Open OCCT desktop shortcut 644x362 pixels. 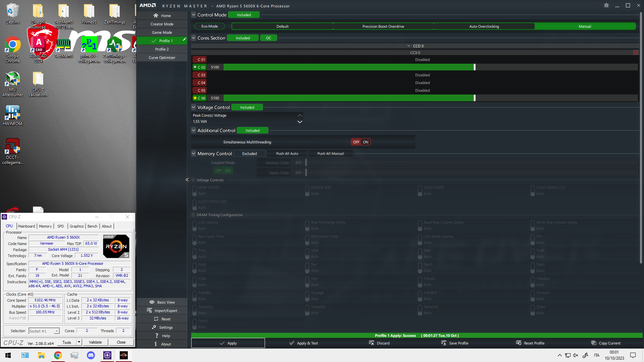coord(13,152)
